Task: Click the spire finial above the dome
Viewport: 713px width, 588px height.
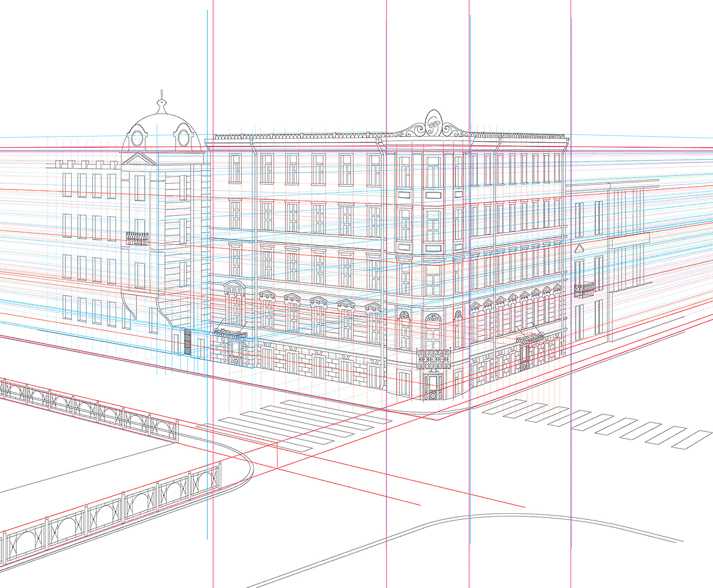Action: click(x=160, y=102)
